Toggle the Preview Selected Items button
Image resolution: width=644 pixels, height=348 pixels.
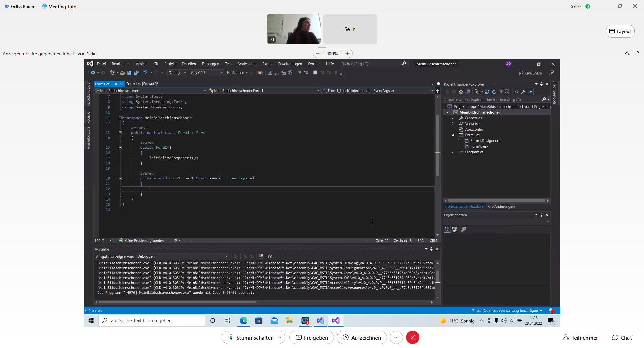tap(530, 92)
